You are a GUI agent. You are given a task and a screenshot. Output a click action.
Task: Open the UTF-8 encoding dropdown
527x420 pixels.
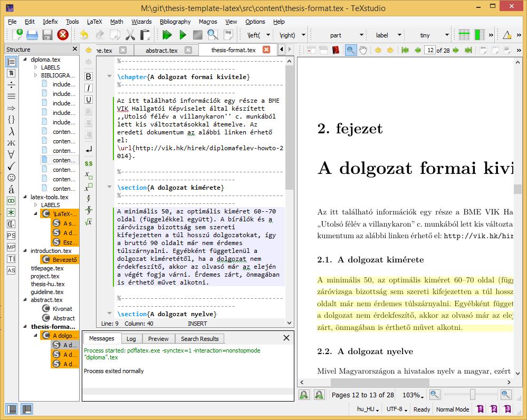397,409
